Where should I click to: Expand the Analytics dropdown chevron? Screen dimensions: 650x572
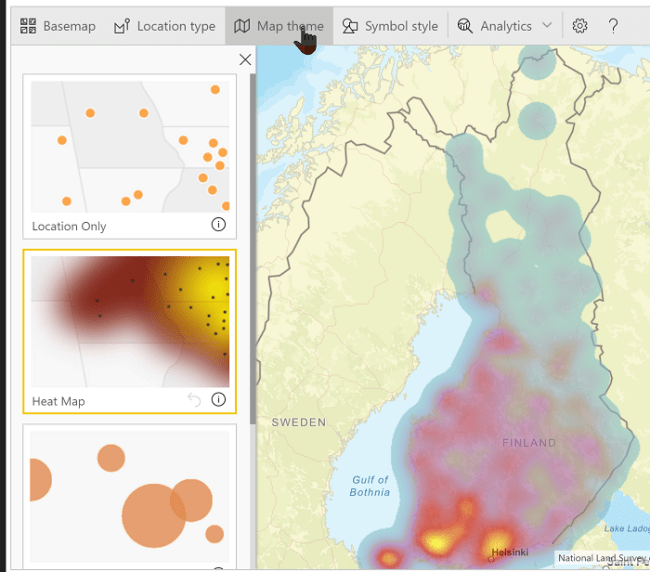(546, 25)
